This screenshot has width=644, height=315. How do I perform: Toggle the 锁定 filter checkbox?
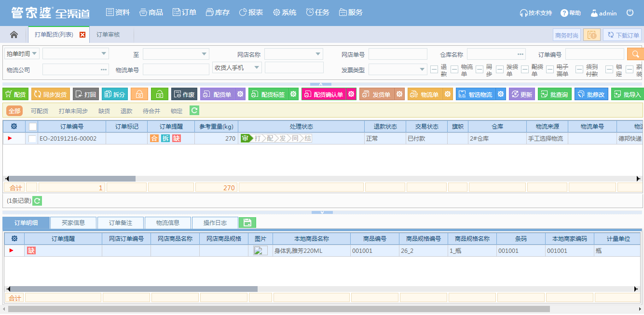(609, 70)
